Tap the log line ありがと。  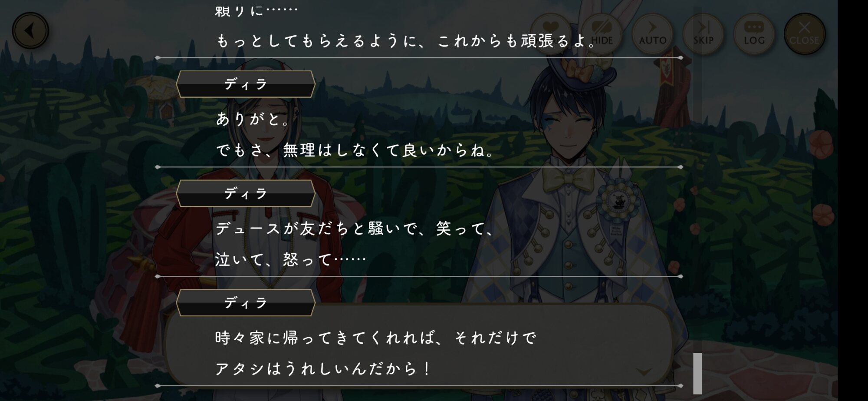tap(253, 119)
